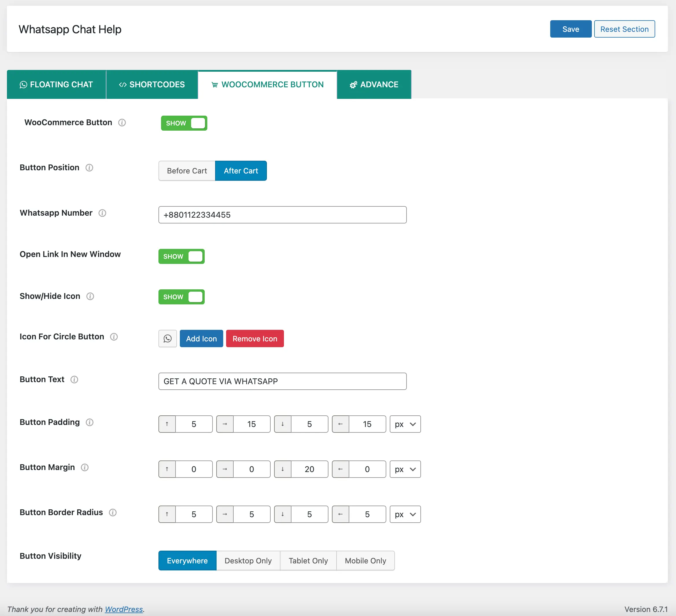Screen dimensions: 676x616
Task: Click the down arrow icon in Button Border Radius
Action: [x=283, y=514]
